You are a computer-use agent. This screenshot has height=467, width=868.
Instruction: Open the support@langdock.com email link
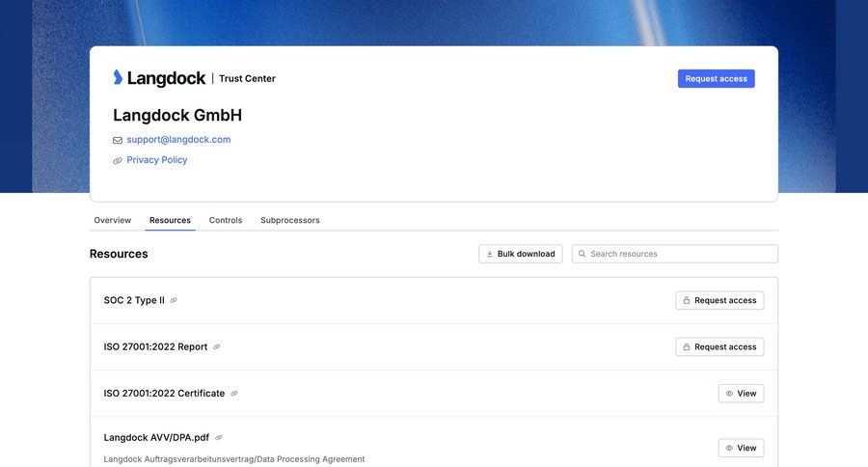coord(178,140)
